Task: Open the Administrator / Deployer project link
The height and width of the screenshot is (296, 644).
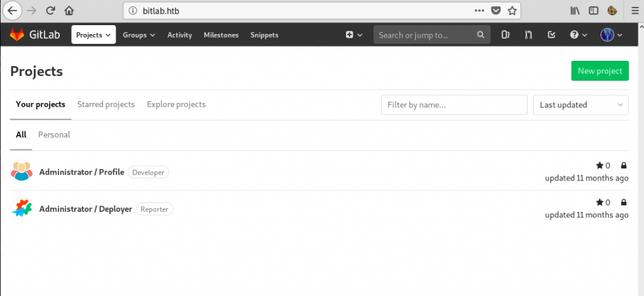Action: [86, 209]
